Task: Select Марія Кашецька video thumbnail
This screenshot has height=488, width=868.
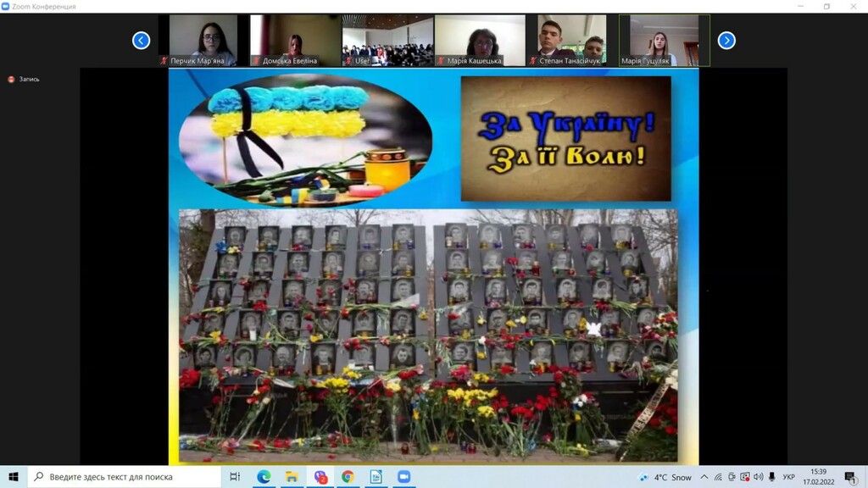Action: (x=480, y=40)
